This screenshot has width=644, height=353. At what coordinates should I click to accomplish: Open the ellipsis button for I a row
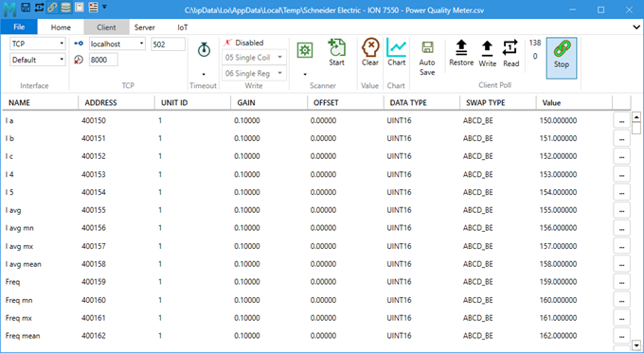point(622,121)
